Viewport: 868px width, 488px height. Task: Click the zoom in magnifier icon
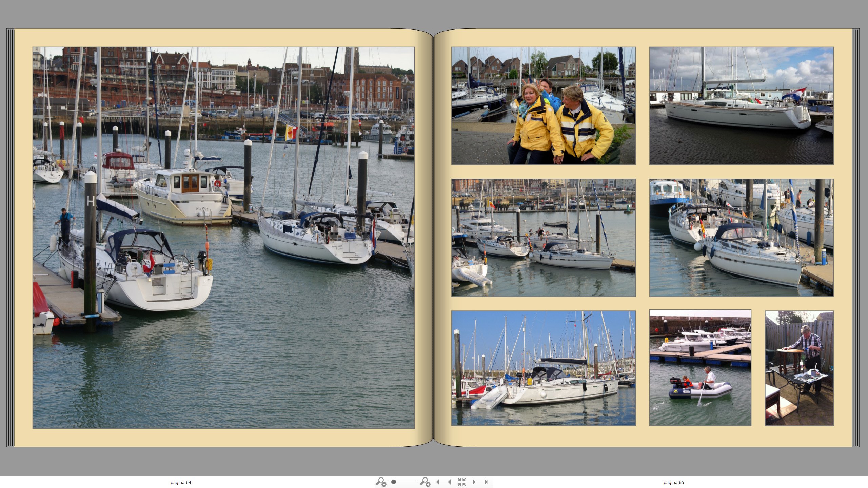(x=425, y=482)
